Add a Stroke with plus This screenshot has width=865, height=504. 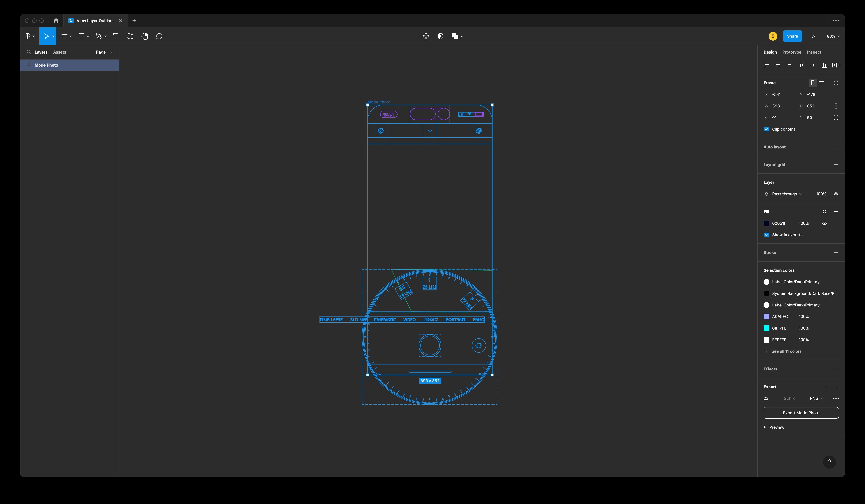click(836, 253)
